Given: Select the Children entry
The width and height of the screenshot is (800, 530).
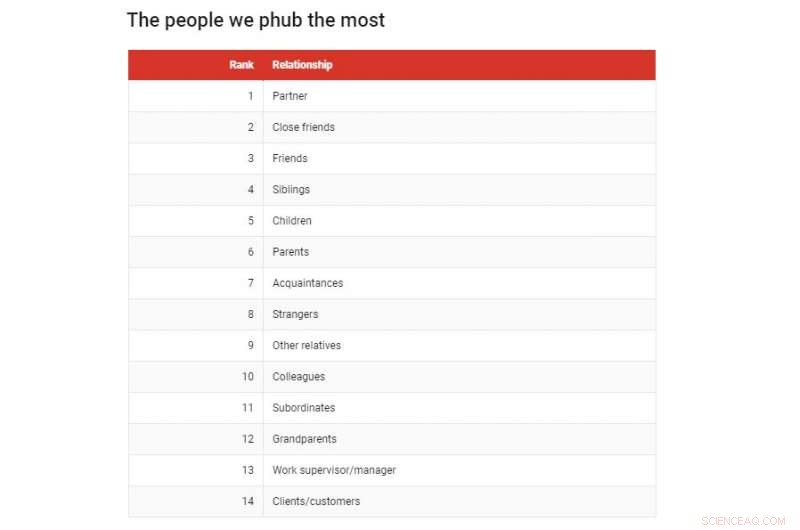Looking at the screenshot, I should click(x=292, y=220).
